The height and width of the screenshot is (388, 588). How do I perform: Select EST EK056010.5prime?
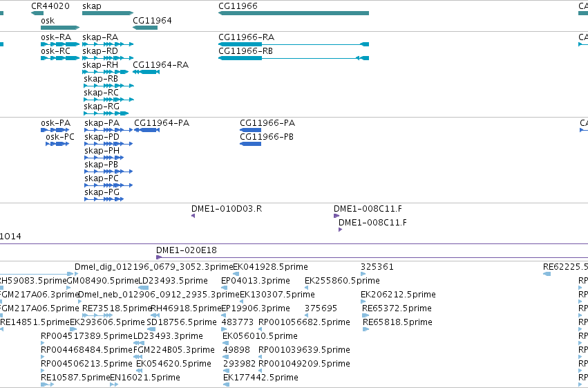[260, 336]
